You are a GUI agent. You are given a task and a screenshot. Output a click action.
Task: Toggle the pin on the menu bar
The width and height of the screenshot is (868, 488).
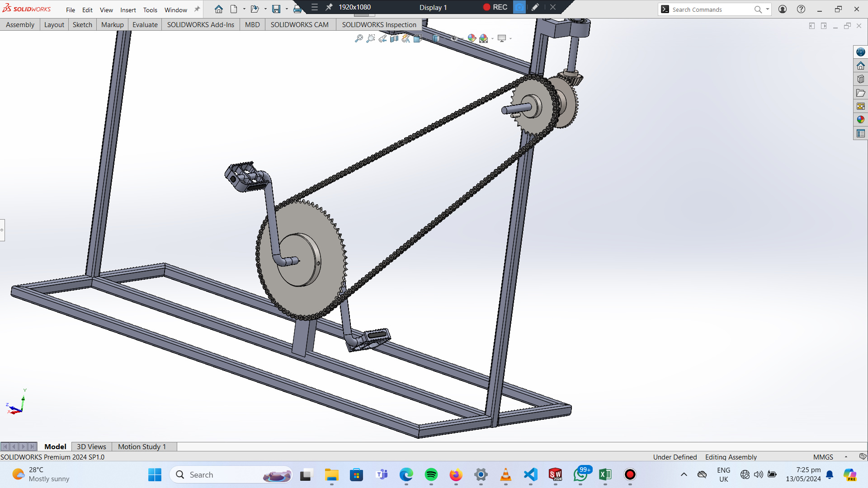197,9
